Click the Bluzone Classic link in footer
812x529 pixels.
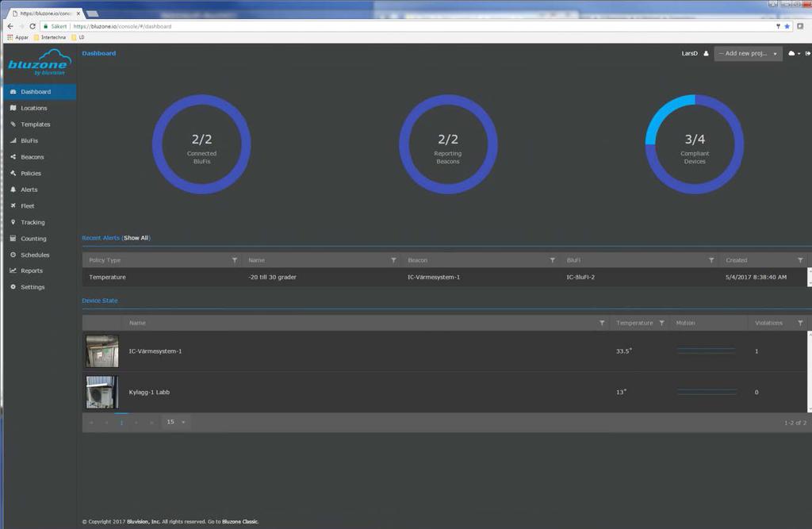coord(239,522)
